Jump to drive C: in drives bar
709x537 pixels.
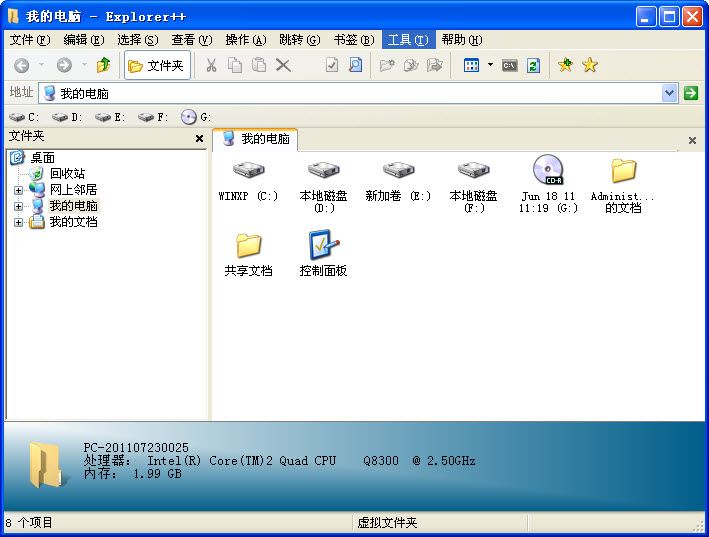tap(24, 118)
